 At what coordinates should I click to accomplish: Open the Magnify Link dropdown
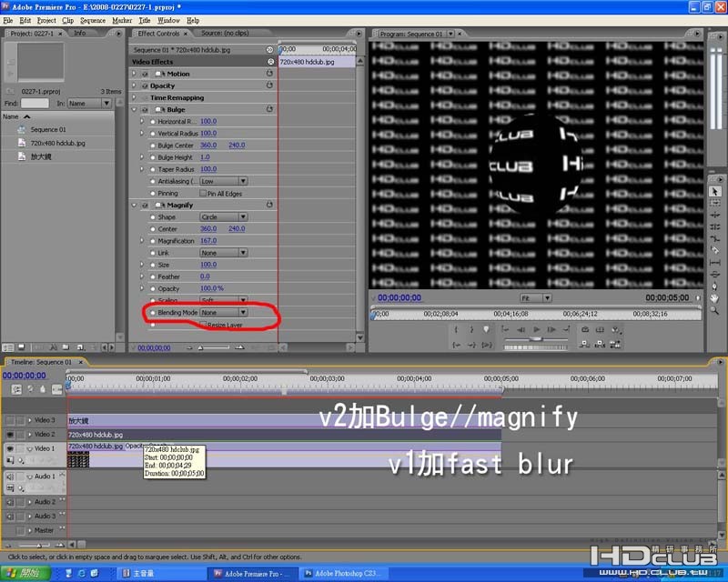tap(224, 253)
